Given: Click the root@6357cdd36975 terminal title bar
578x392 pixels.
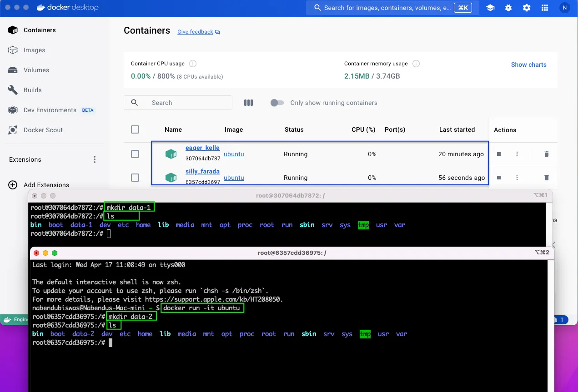Looking at the screenshot, I should pos(292,253).
